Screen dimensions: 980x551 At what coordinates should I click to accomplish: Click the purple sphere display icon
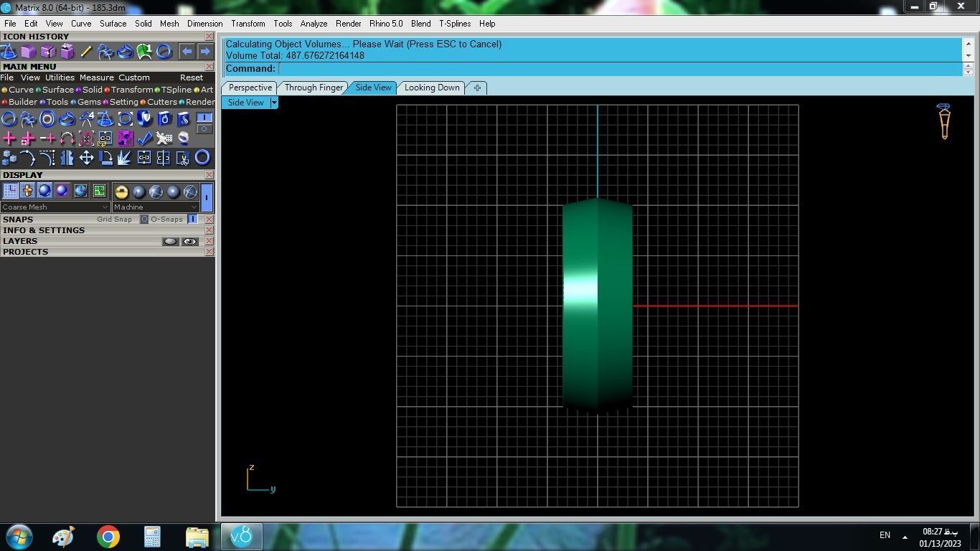62,191
